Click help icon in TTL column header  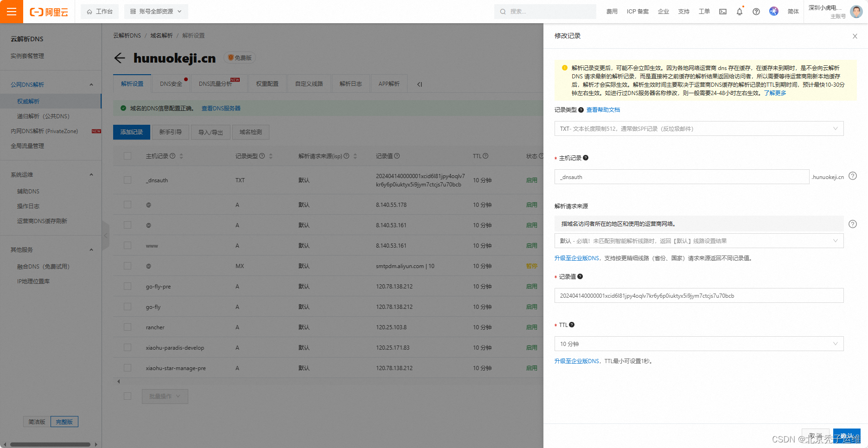[485, 156]
